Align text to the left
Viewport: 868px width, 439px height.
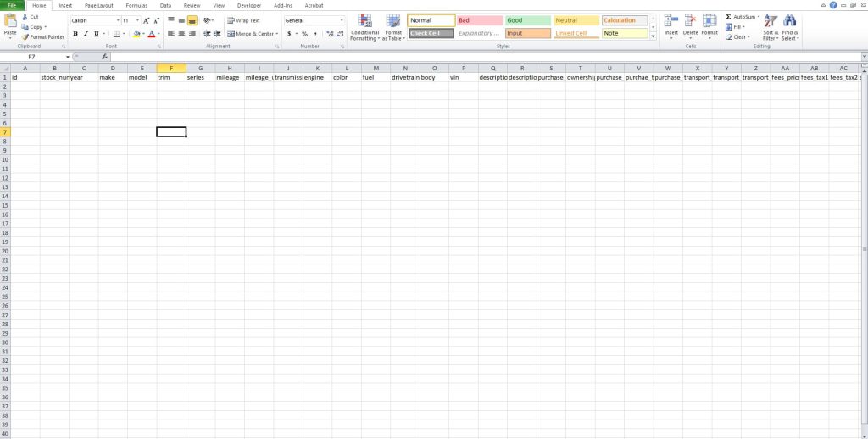pyautogui.click(x=171, y=34)
